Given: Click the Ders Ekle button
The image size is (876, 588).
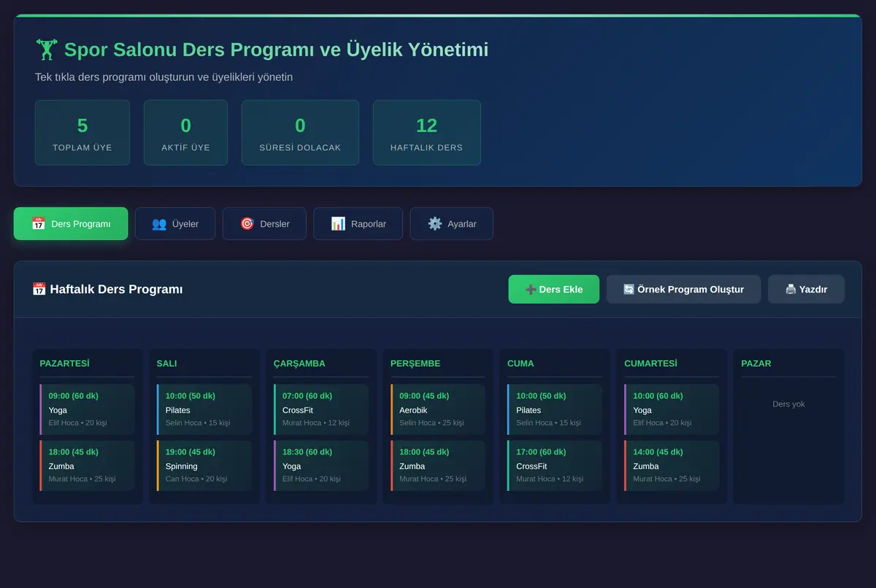Looking at the screenshot, I should 554,290.
